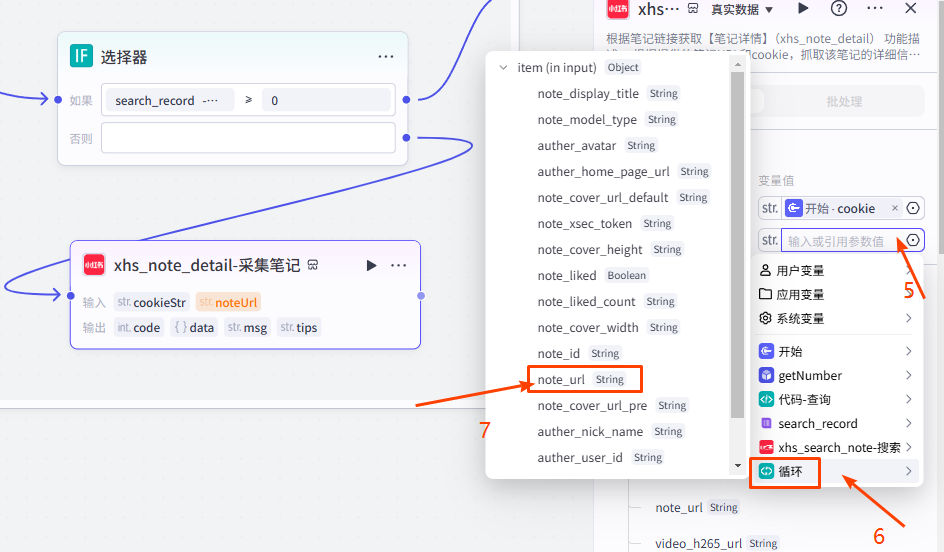Run the xhs_note_detail node on canvas

point(372,265)
